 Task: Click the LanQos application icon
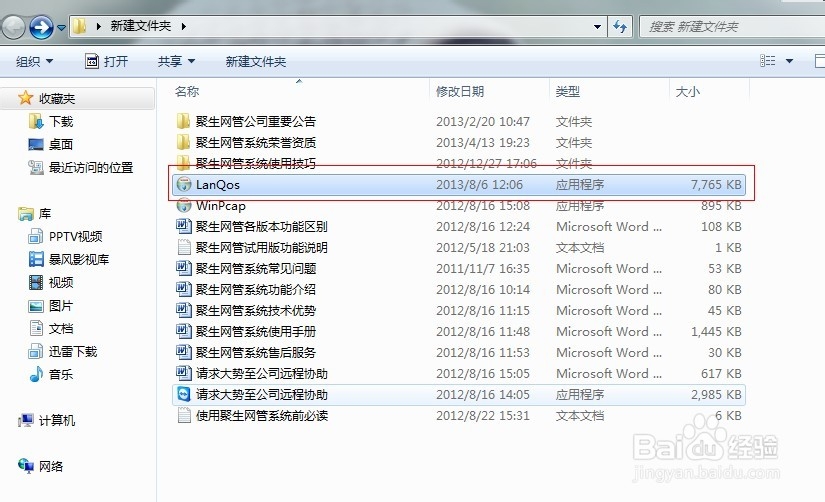184,184
